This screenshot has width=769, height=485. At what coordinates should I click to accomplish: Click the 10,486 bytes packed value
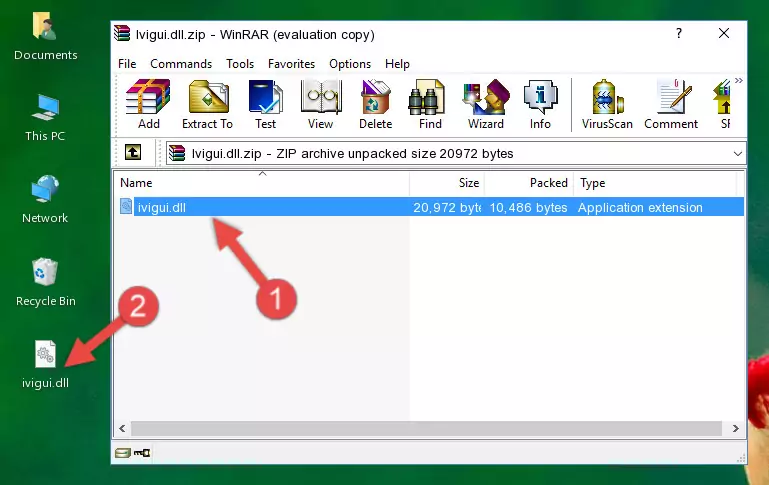point(528,207)
